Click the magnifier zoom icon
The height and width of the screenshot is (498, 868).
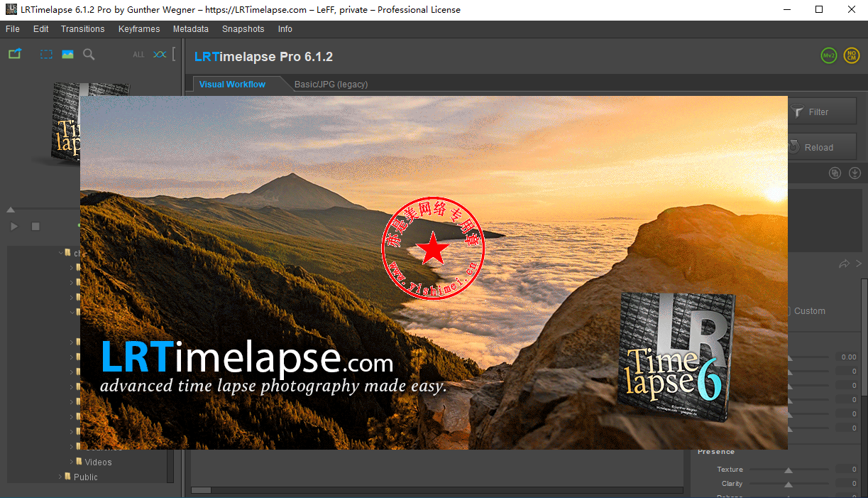pos(89,54)
